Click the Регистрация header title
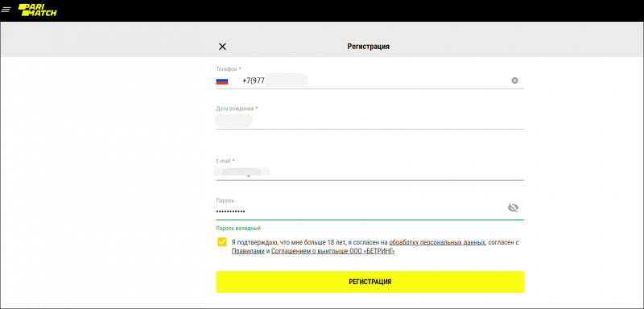Screen dimensions: 644x309 (x=369, y=47)
